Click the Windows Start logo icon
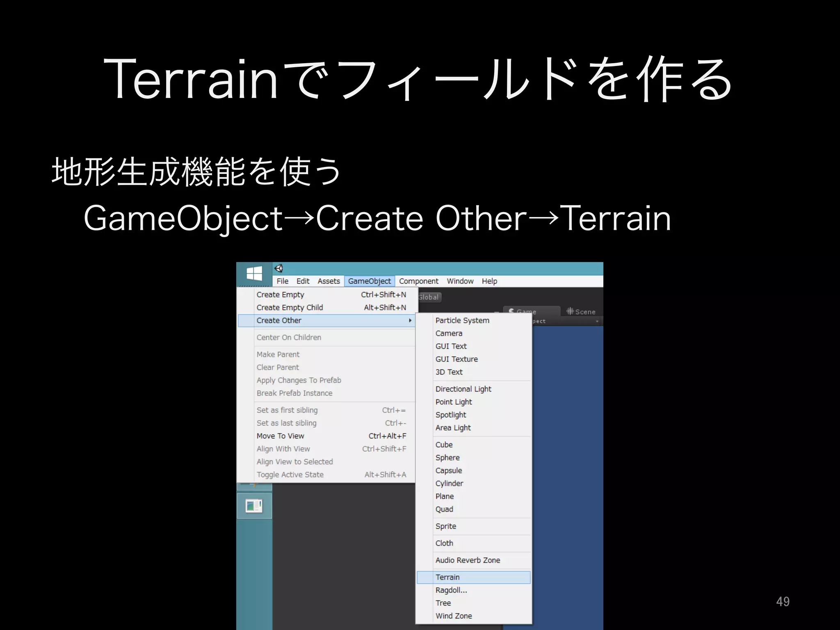 click(254, 274)
